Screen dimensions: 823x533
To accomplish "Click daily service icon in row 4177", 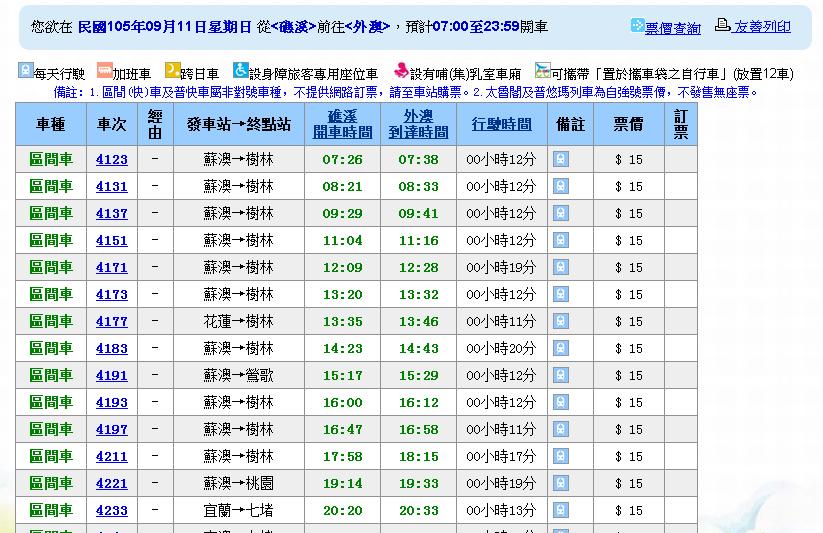I will (561, 321).
